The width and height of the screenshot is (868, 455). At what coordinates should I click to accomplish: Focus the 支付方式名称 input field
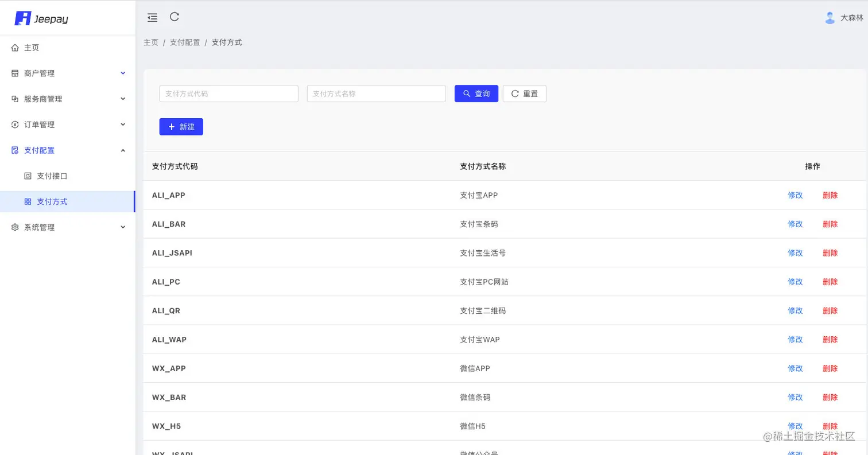pos(377,94)
